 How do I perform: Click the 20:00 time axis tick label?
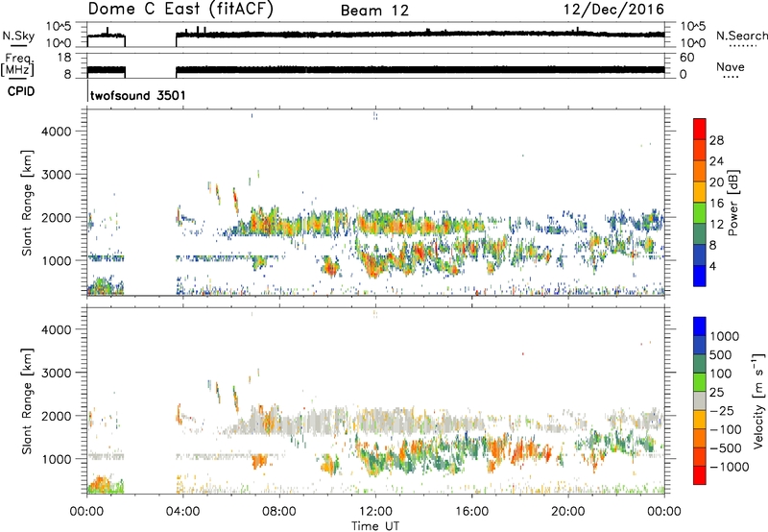(568, 512)
